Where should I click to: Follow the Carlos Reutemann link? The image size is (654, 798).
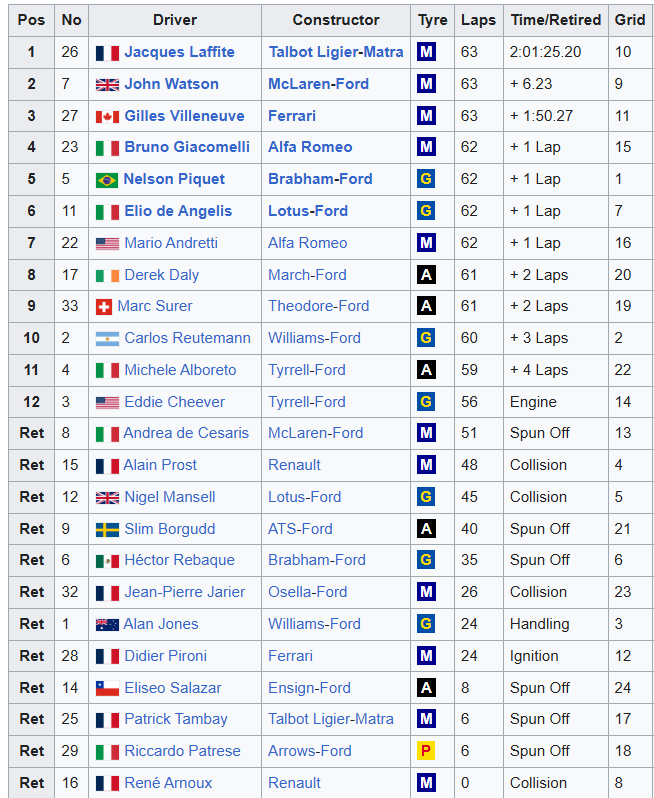coord(187,338)
